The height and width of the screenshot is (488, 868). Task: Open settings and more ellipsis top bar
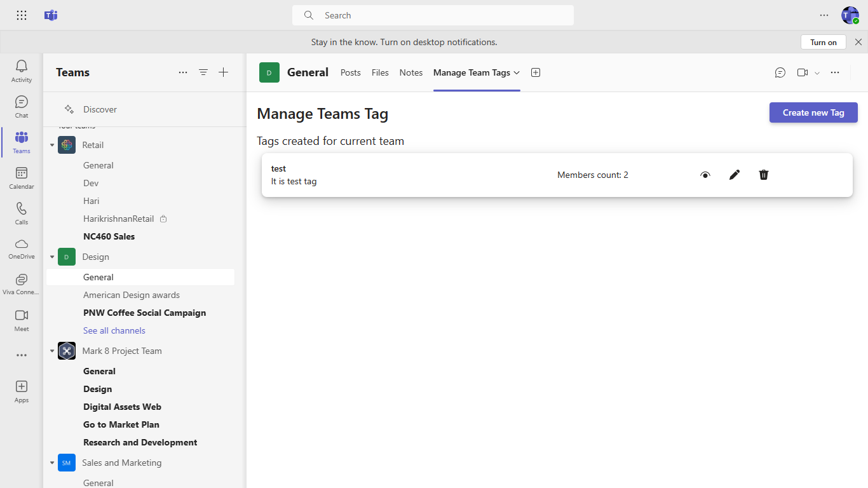(824, 15)
